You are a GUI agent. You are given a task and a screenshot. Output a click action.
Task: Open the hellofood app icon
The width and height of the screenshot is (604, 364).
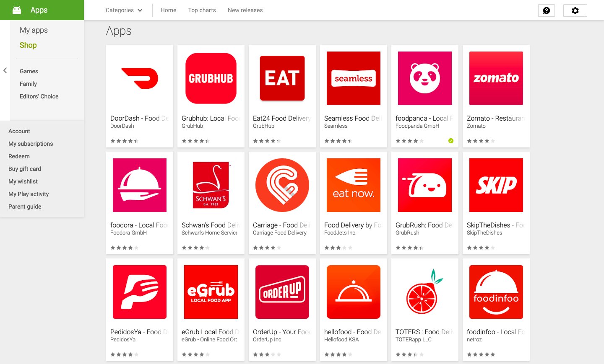354,292
